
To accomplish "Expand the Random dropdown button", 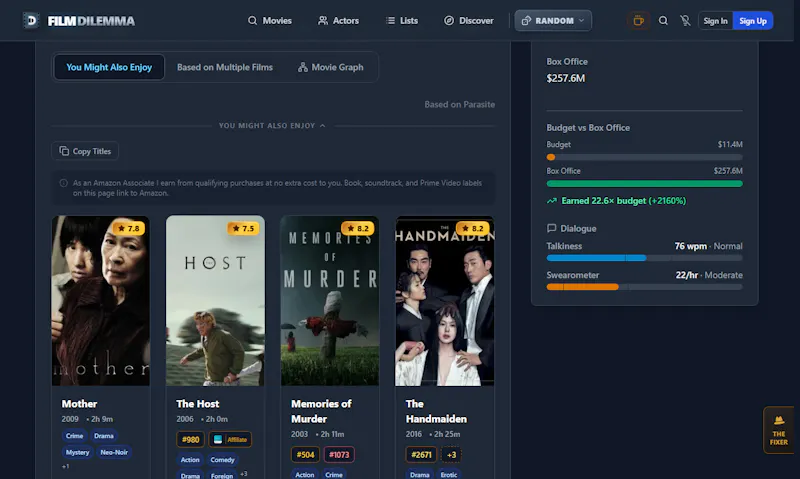I will (x=553, y=20).
